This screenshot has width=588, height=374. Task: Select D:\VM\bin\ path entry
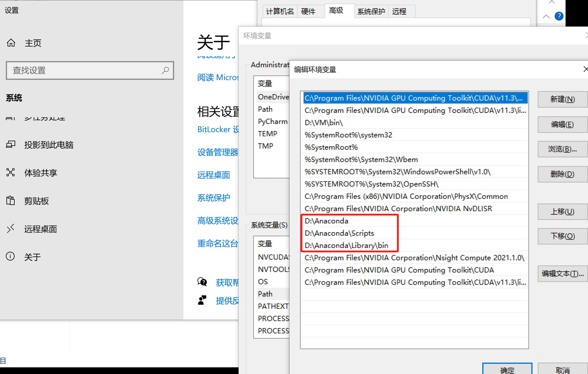415,123
